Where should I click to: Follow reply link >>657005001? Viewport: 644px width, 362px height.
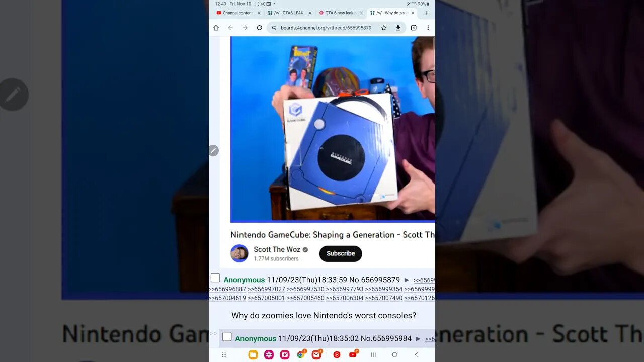(x=266, y=298)
